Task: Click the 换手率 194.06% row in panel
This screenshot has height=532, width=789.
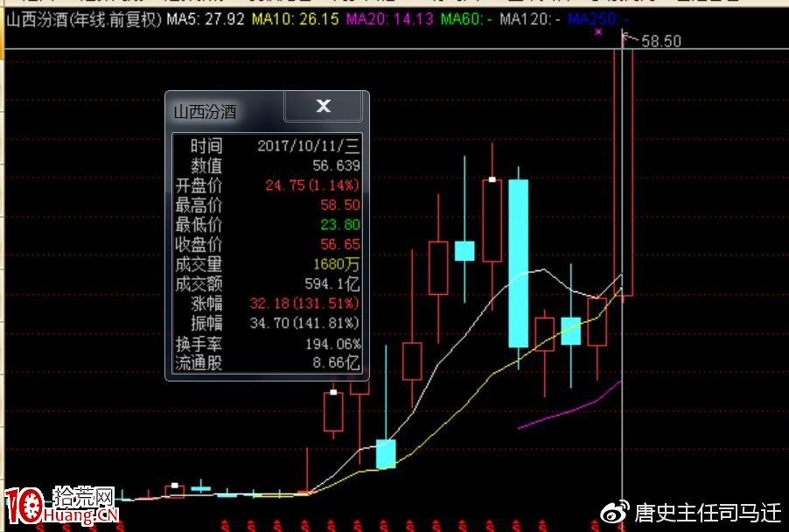Action: pos(267,346)
